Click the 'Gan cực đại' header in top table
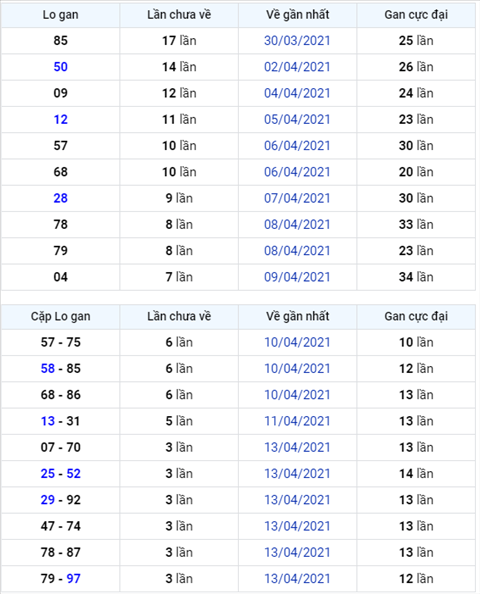Image resolution: width=480 pixels, height=594 pixels. click(416, 15)
